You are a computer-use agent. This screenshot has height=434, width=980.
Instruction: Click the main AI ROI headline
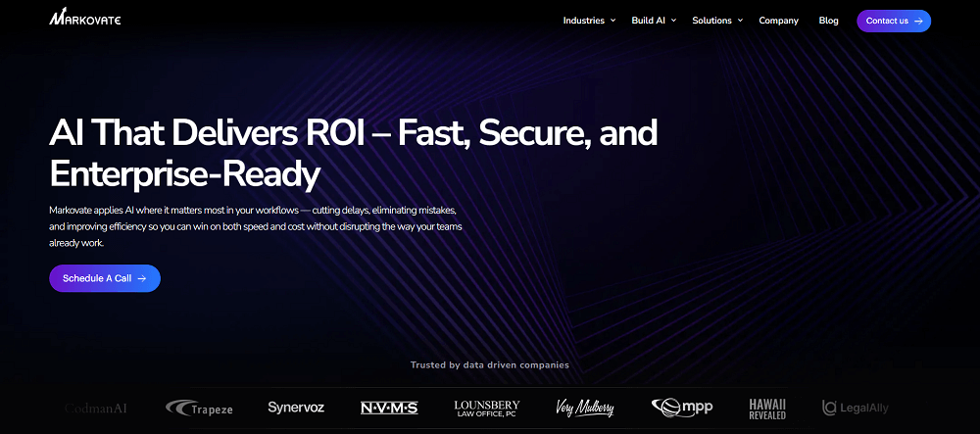[353, 153]
